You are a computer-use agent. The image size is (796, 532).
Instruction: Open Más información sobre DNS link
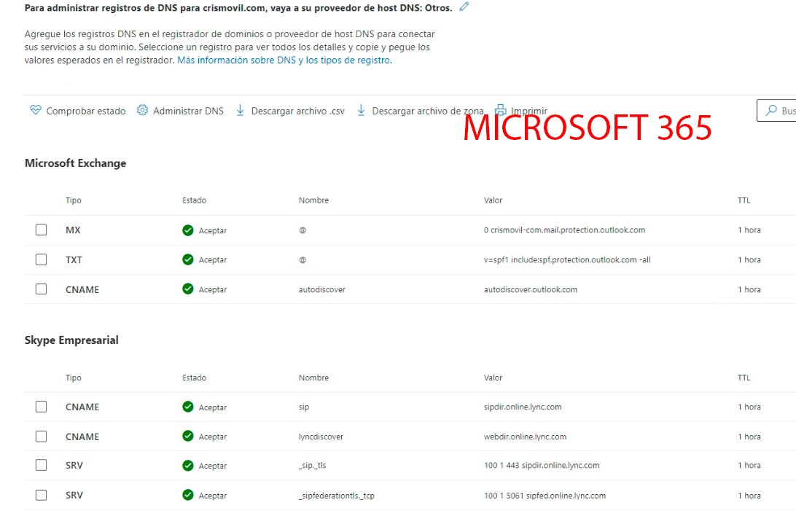click(x=284, y=60)
